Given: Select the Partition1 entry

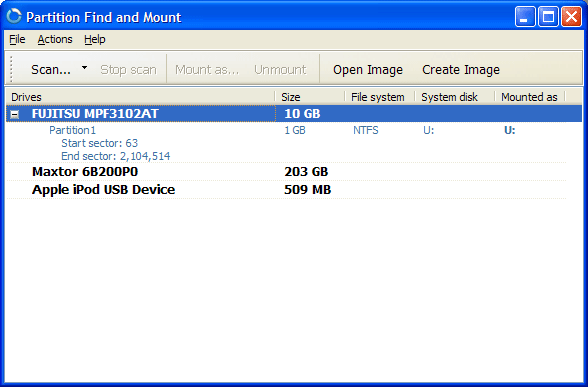Looking at the screenshot, I should pos(72,130).
